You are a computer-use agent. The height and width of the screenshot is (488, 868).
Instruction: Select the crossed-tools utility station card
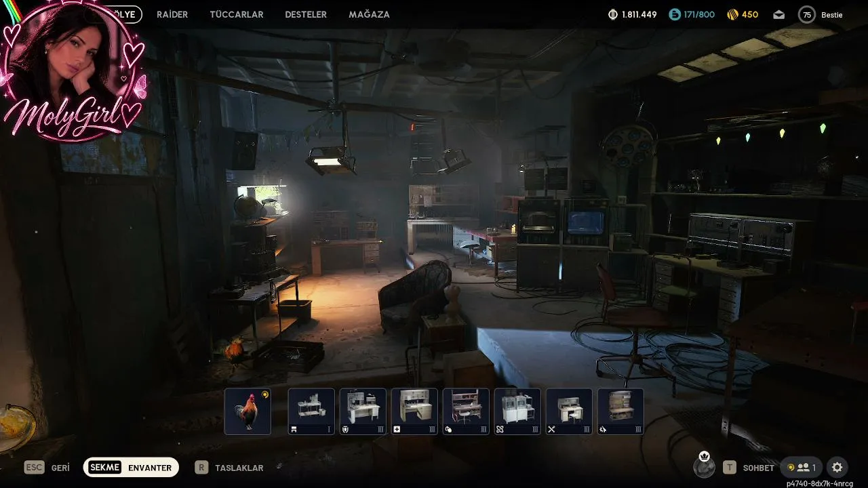pyautogui.click(x=569, y=411)
